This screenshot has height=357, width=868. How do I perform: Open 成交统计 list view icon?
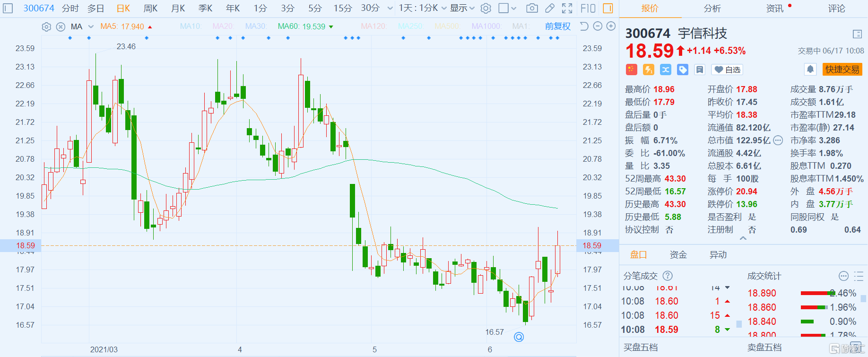[859, 276]
